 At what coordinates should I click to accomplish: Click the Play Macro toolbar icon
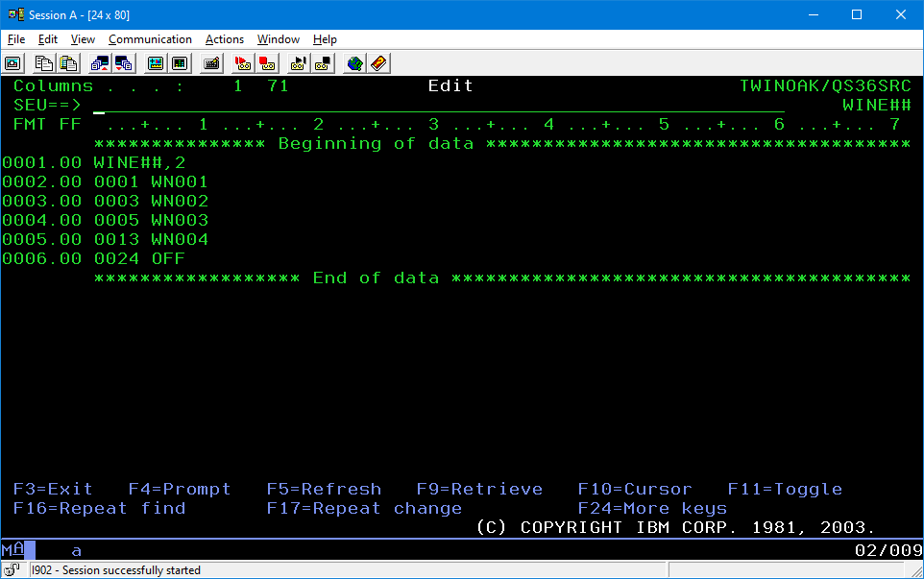click(x=299, y=63)
